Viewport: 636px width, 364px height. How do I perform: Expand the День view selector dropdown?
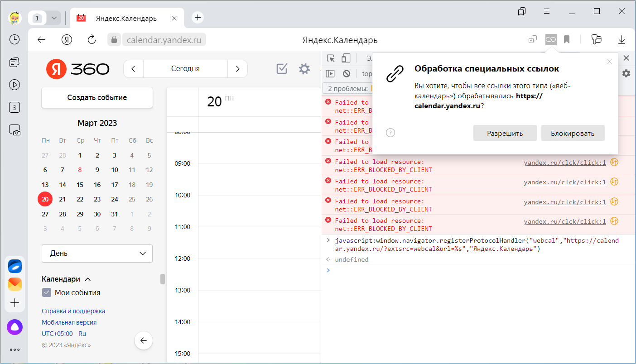[97, 254]
